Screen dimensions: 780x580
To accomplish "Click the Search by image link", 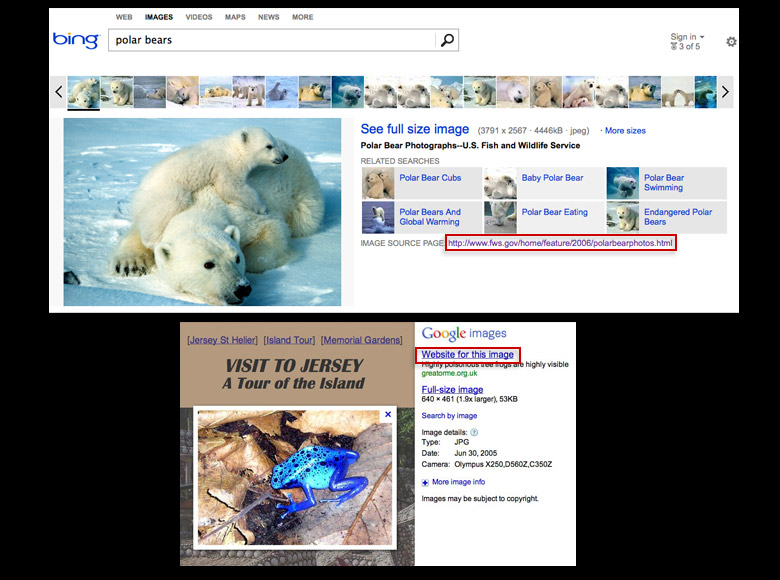I will pos(449,415).
